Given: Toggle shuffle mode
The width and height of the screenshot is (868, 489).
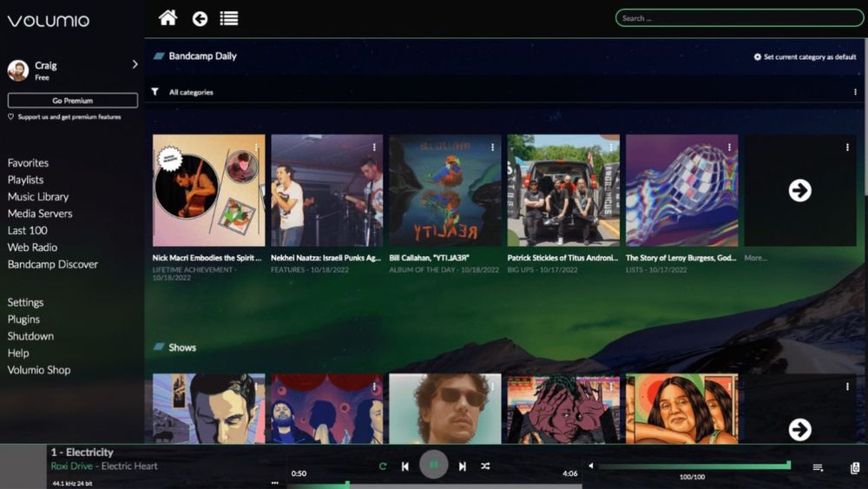Looking at the screenshot, I should click(x=485, y=466).
